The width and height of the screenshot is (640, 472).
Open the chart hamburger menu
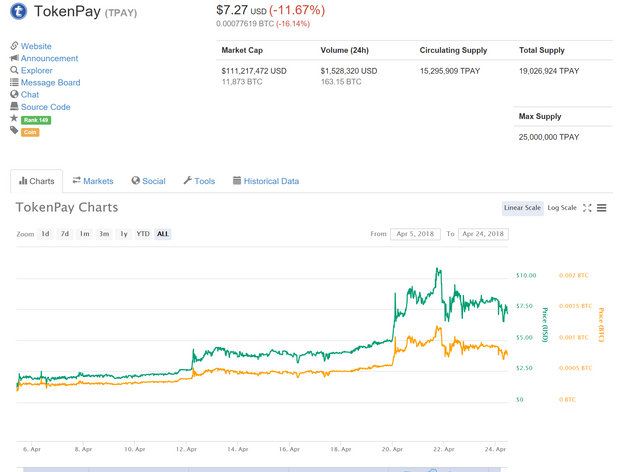(x=602, y=208)
